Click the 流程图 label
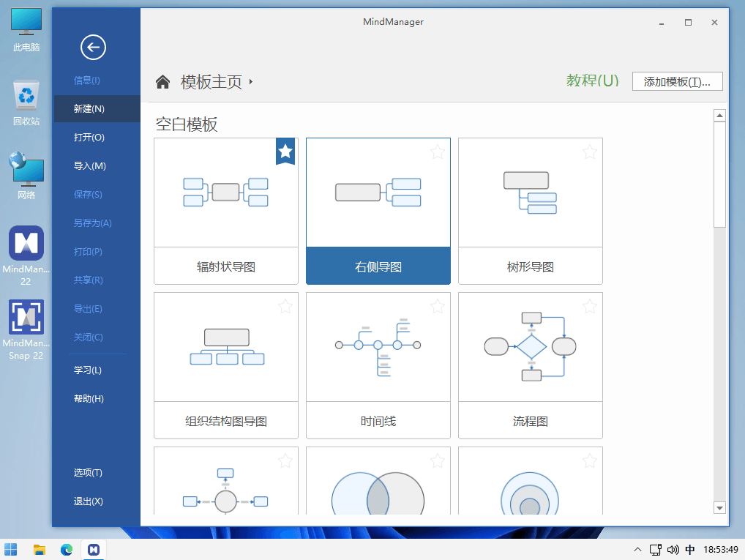Viewport: 745px width, 560px height. (x=531, y=421)
